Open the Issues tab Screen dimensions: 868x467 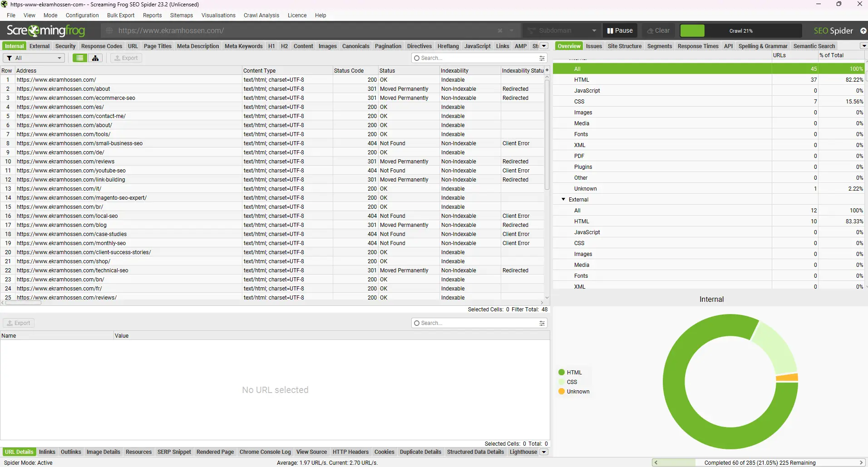(x=594, y=46)
